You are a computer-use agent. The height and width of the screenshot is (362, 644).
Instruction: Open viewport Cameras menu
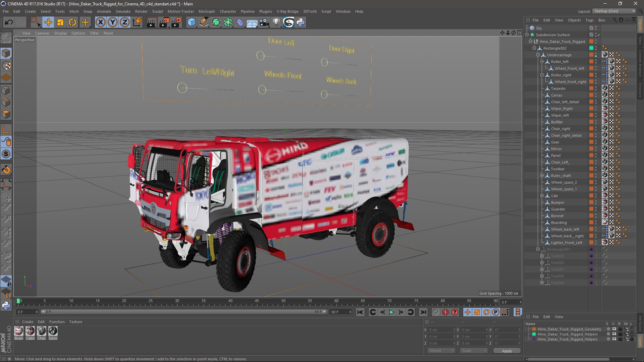point(42,33)
